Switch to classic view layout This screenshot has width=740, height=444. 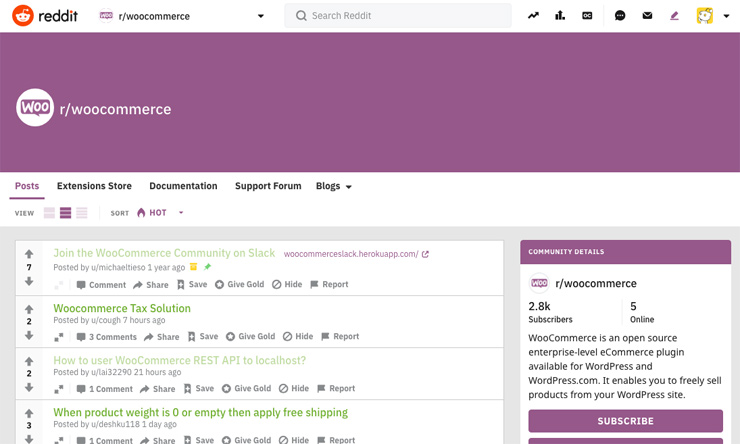(x=66, y=213)
